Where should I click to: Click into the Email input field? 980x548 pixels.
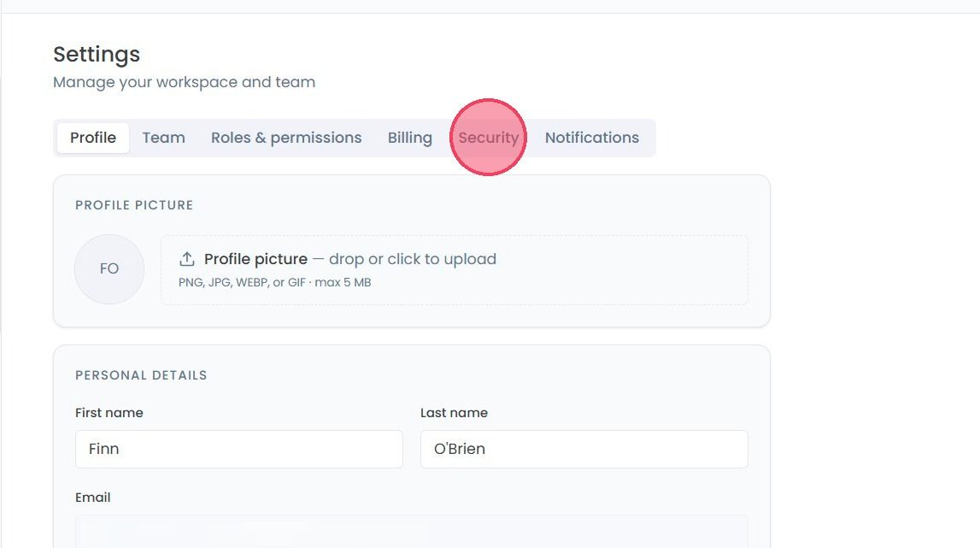click(412, 532)
